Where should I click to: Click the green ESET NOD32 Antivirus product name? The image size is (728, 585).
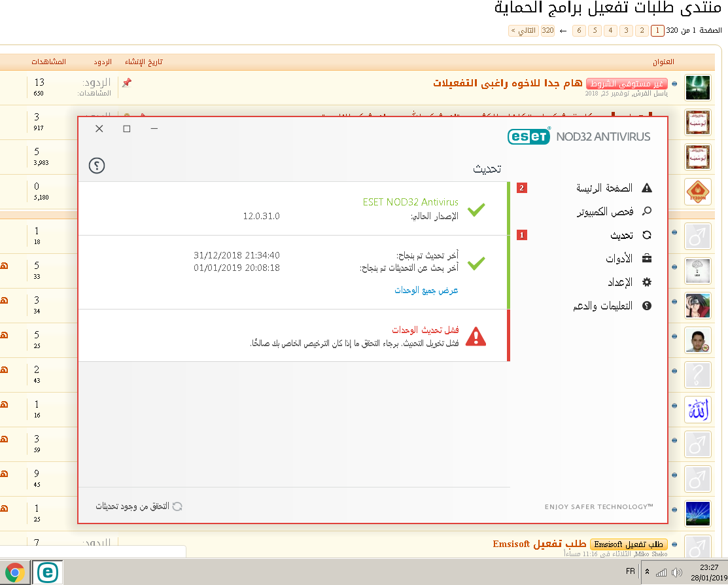coord(410,202)
